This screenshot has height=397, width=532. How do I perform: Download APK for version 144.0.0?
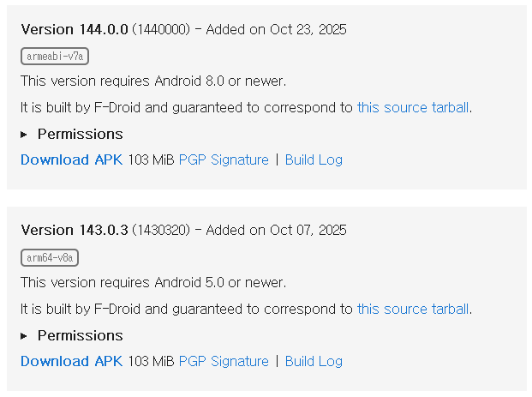[x=72, y=159]
